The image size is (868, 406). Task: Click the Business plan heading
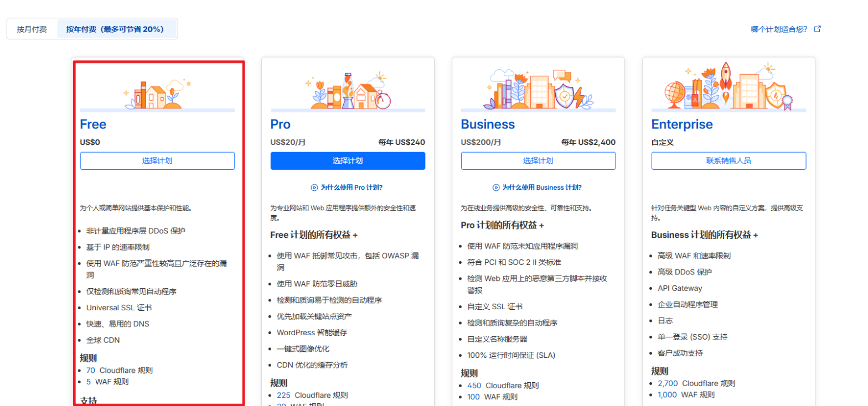(488, 124)
